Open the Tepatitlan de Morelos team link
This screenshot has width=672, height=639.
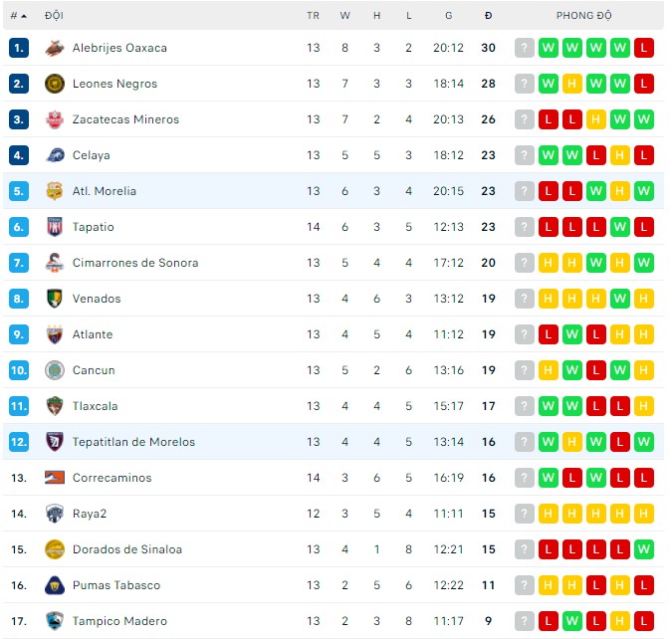[133, 442]
